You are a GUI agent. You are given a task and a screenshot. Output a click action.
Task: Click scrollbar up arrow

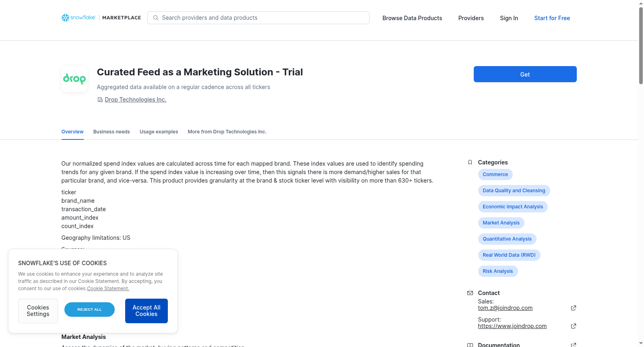(x=641, y=3)
